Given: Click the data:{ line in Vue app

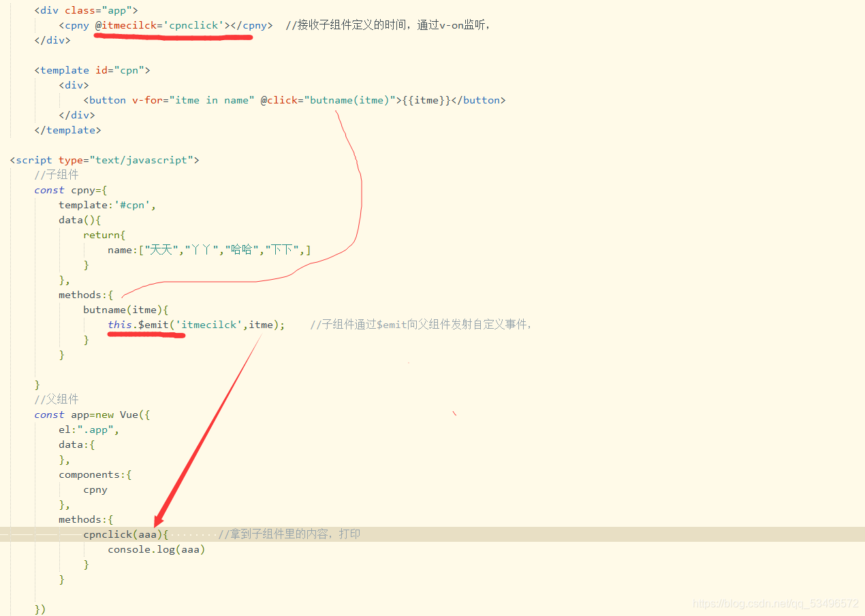Looking at the screenshot, I should (x=77, y=444).
